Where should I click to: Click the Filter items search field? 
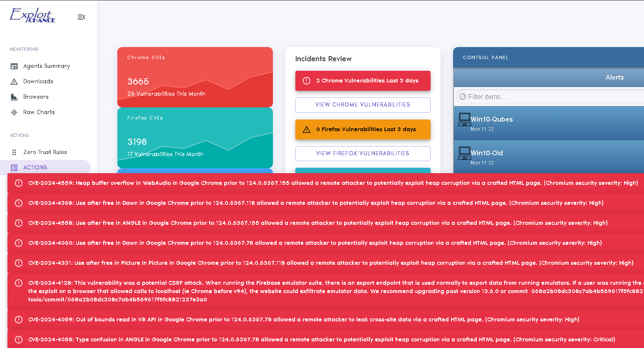(550, 97)
